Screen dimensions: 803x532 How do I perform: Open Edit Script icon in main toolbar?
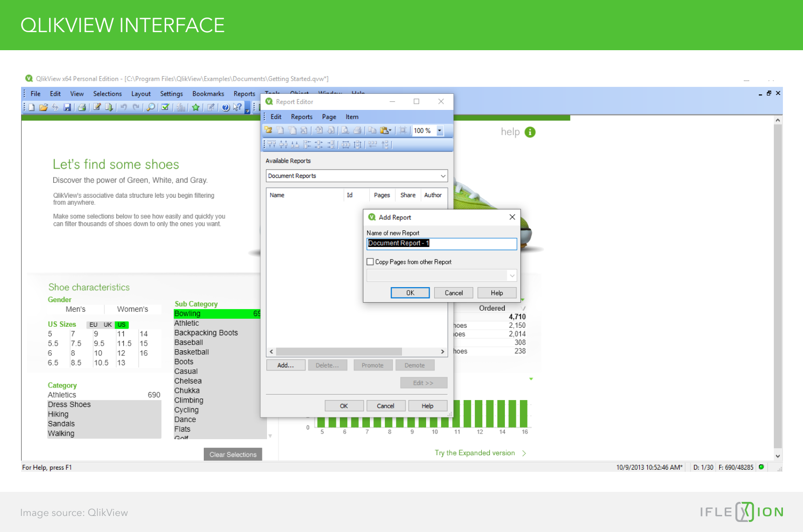pyautogui.click(x=97, y=107)
